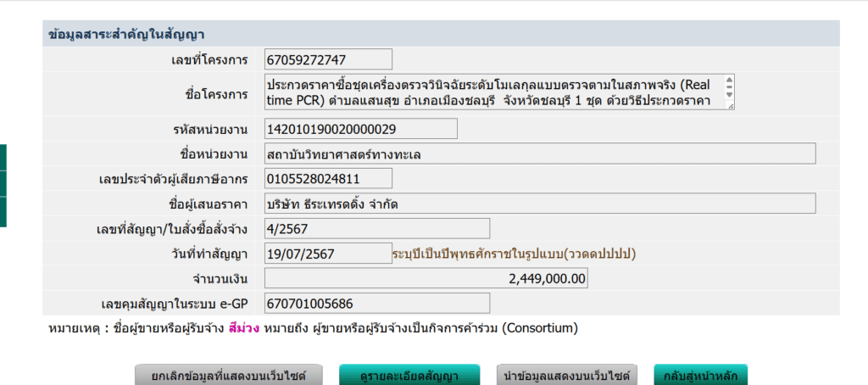The image size is (868, 385).
Task: Select the contract date field 19/07/2567
Action: (328, 254)
